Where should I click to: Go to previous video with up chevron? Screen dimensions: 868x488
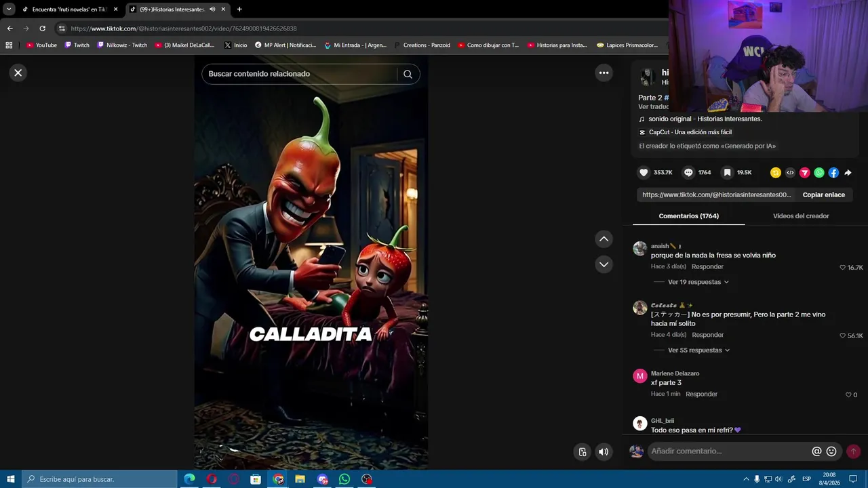604,239
